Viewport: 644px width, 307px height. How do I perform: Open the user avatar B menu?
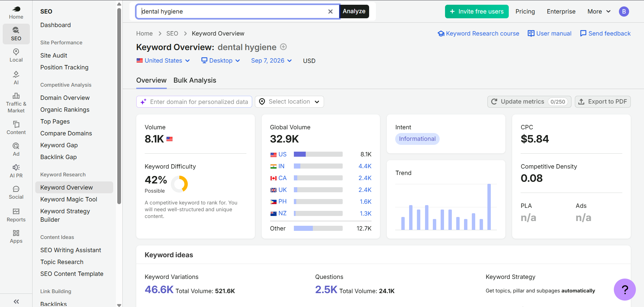(624, 12)
